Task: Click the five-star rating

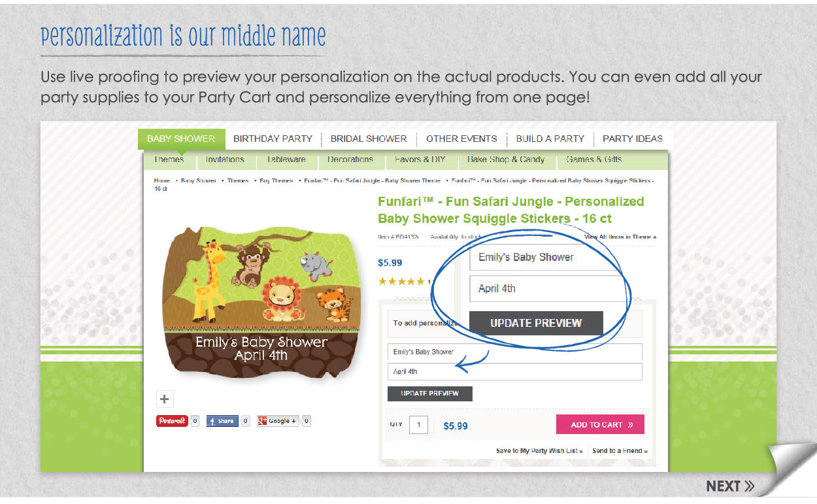Action: pos(401,282)
